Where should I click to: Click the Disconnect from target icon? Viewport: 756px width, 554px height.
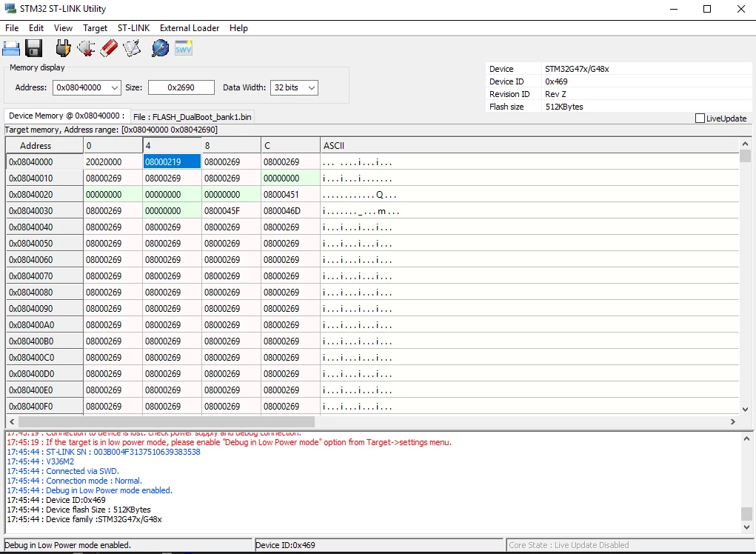tap(86, 49)
